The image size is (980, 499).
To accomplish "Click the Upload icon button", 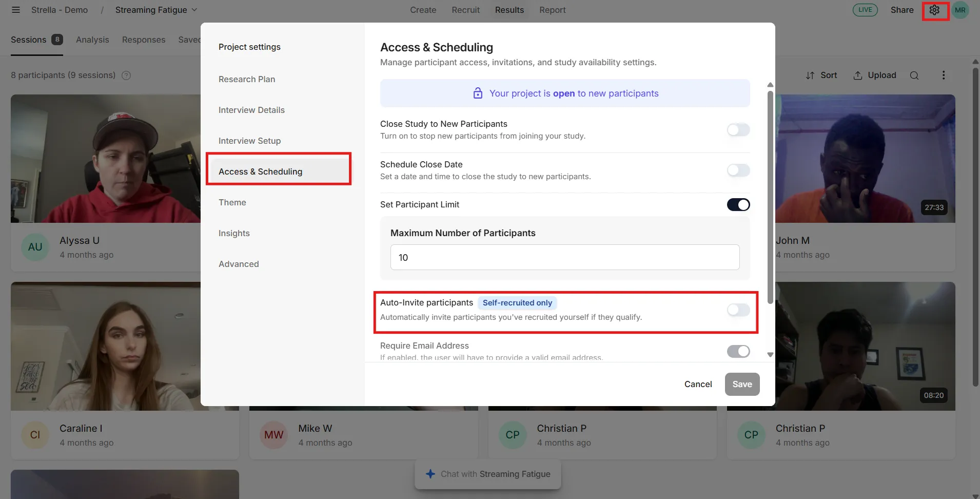I will pos(857,75).
